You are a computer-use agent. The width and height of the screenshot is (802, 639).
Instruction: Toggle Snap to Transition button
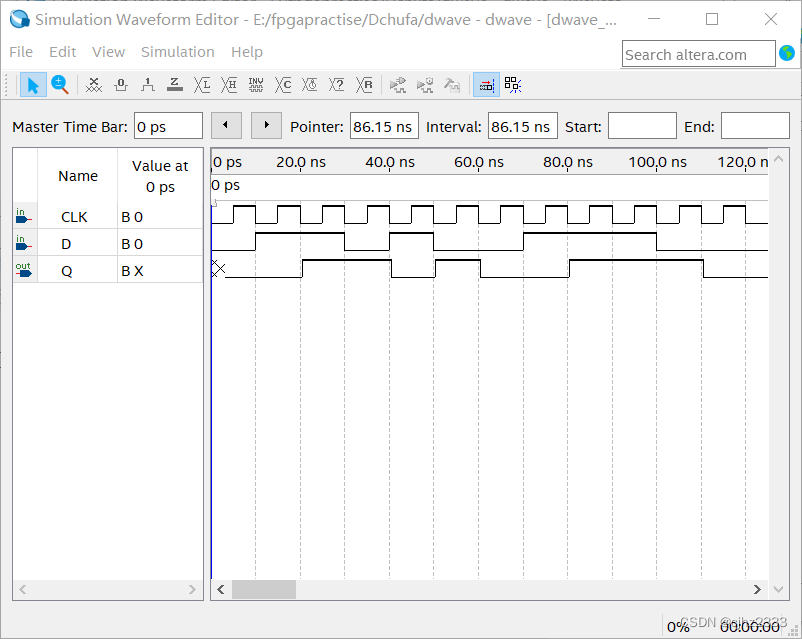pyautogui.click(x=513, y=85)
